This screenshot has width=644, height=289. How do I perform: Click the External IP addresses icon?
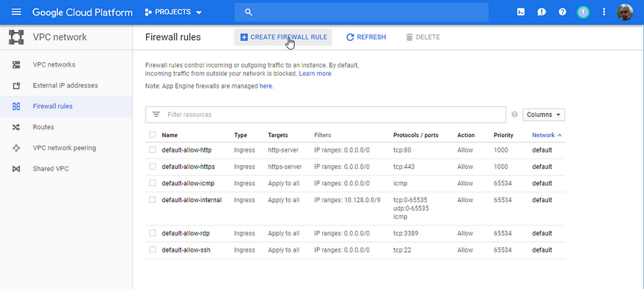[x=16, y=86]
